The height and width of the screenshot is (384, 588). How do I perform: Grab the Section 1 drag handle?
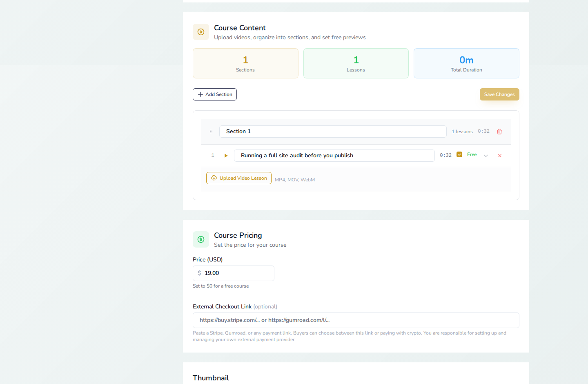pos(211,132)
